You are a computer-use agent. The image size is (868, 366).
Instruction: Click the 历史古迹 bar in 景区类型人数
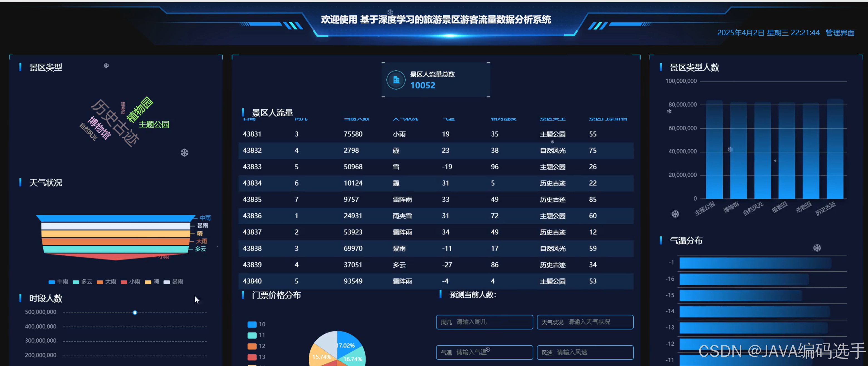835,149
